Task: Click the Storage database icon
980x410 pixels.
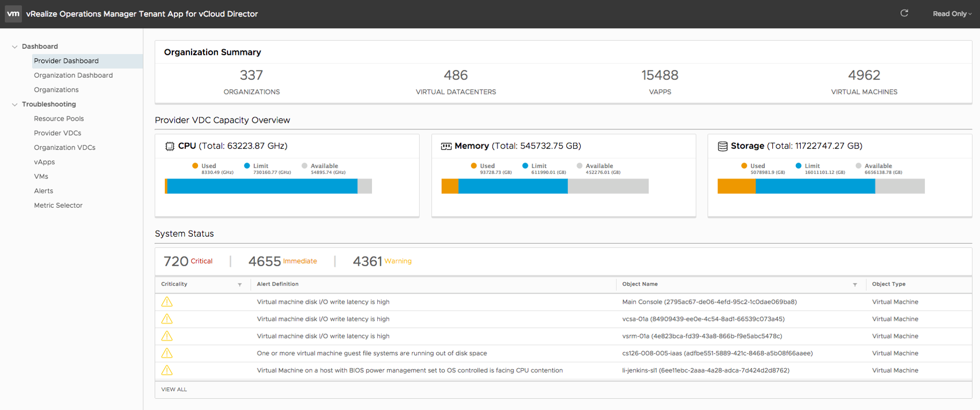Action: 723,147
